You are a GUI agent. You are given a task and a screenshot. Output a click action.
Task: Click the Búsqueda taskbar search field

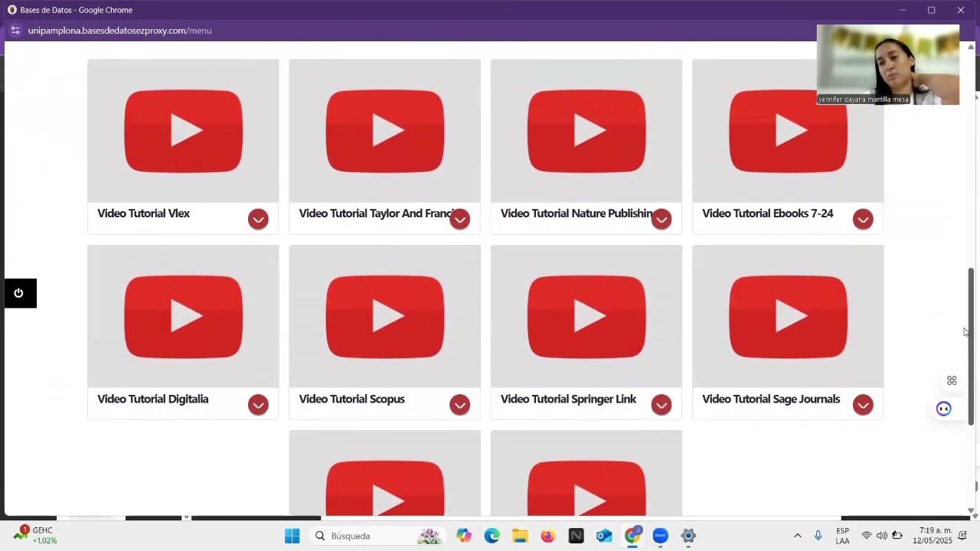(378, 536)
